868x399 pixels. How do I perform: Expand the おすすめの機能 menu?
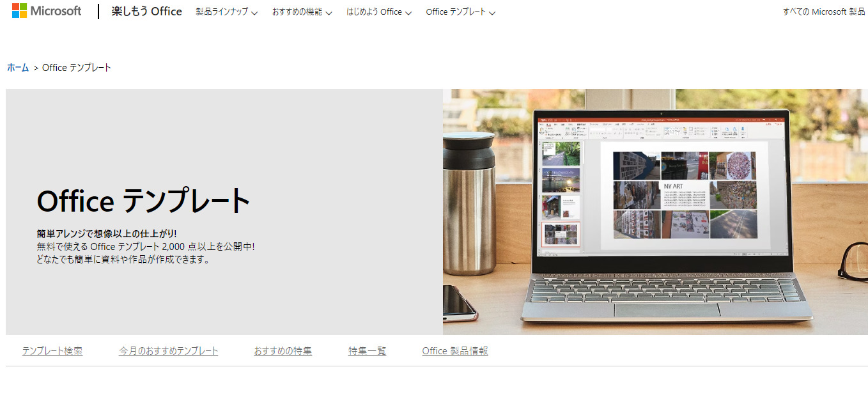[297, 12]
